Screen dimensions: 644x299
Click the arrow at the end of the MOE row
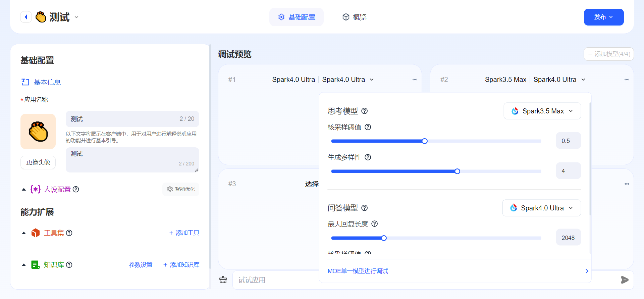pyautogui.click(x=587, y=271)
